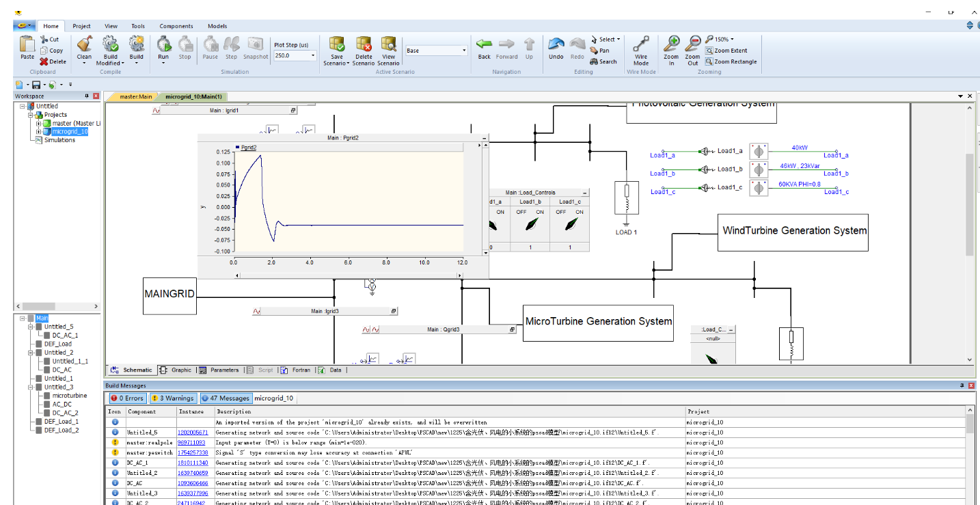Pin the Workspace panel

[x=87, y=96]
